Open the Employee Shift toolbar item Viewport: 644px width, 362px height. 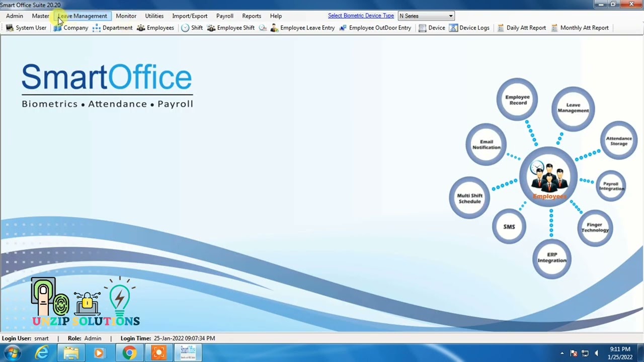point(231,28)
